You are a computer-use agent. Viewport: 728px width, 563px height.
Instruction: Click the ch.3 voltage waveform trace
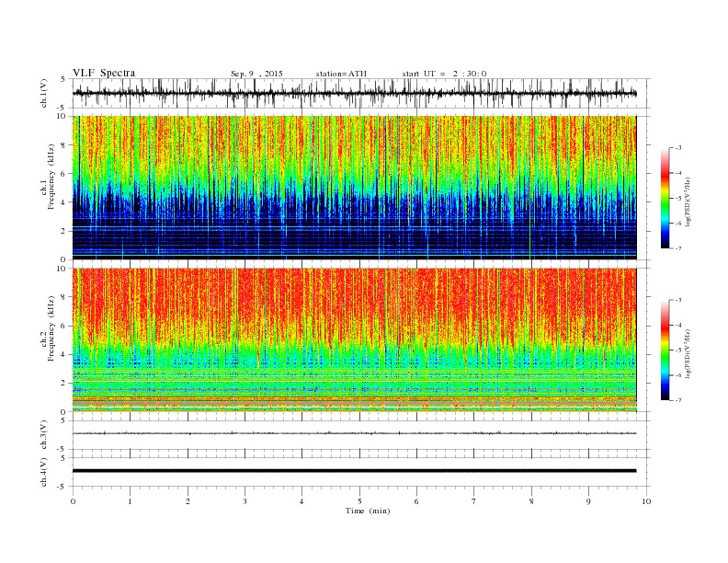click(x=355, y=433)
